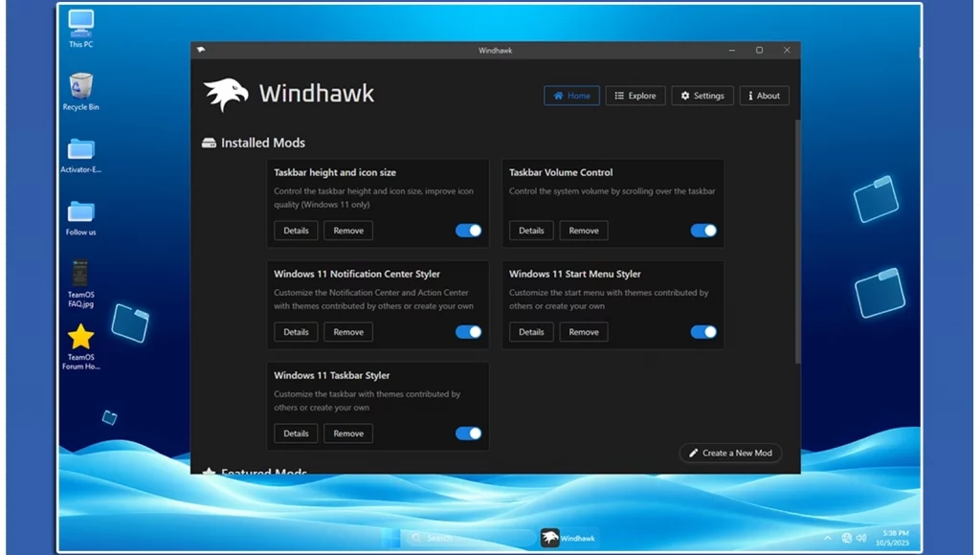Click the volume icon in system tray
Screen dimensions: 980x555
862,538
